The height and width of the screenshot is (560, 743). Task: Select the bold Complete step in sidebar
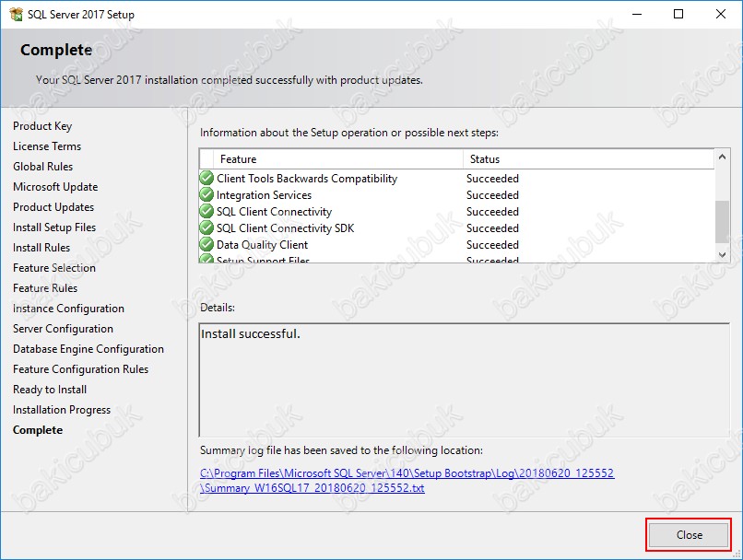pos(38,430)
